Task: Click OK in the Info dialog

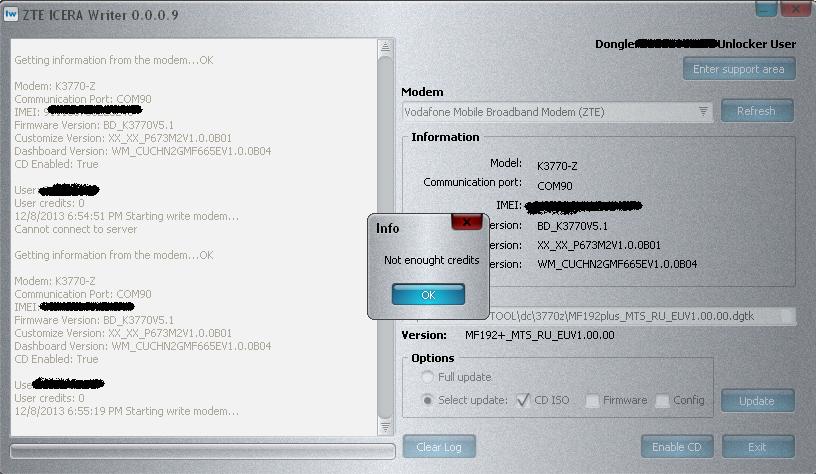Action: click(x=428, y=295)
